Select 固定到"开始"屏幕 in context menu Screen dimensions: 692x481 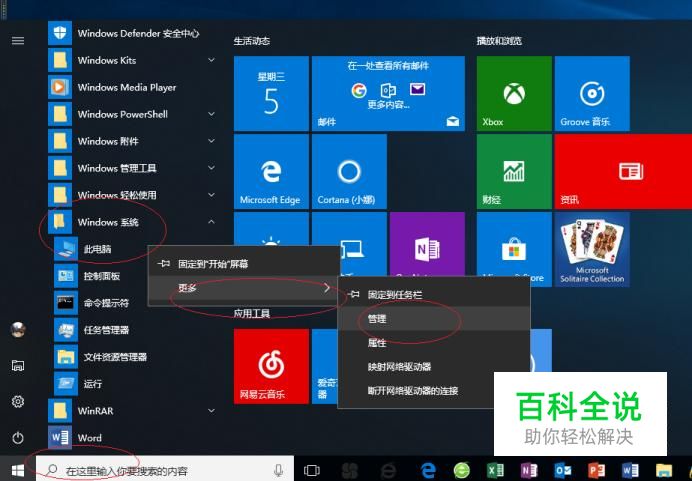[x=244, y=264]
